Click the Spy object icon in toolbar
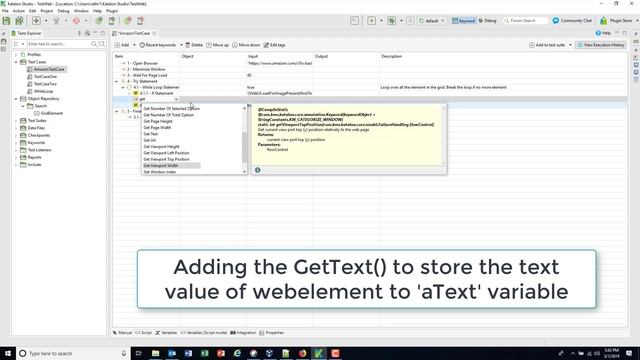Image resolution: width=640 pixels, height=360 pixels. 56,21
